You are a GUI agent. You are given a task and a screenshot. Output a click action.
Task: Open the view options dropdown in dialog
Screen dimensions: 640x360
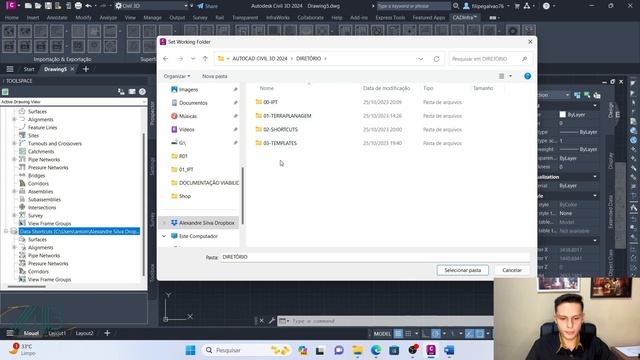(510, 76)
